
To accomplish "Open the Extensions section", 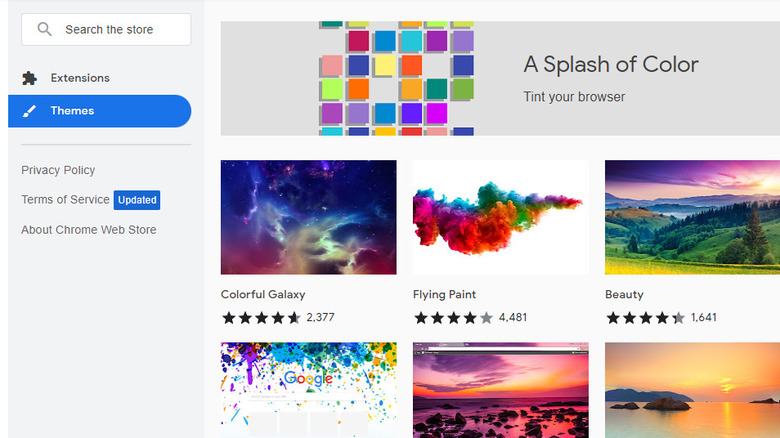I will coord(80,78).
